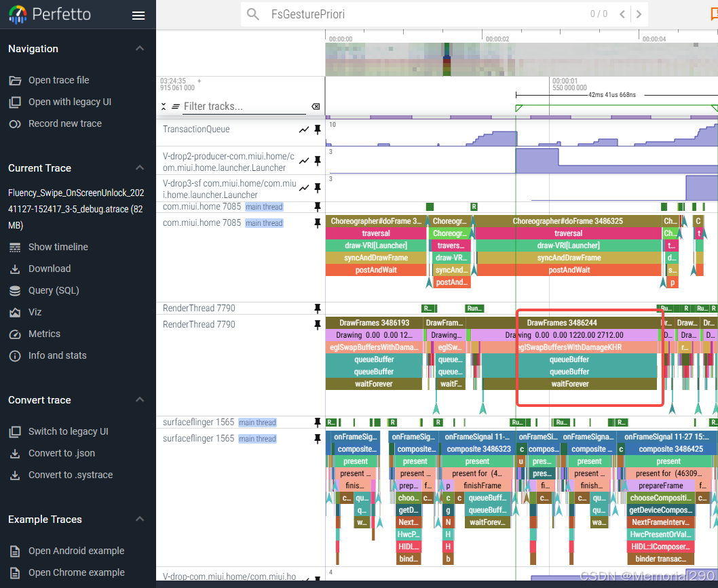Viewport: 718px width, 588px height.
Task: Click the filter lines icon beside Filter tracks
Action: pyautogui.click(x=175, y=106)
